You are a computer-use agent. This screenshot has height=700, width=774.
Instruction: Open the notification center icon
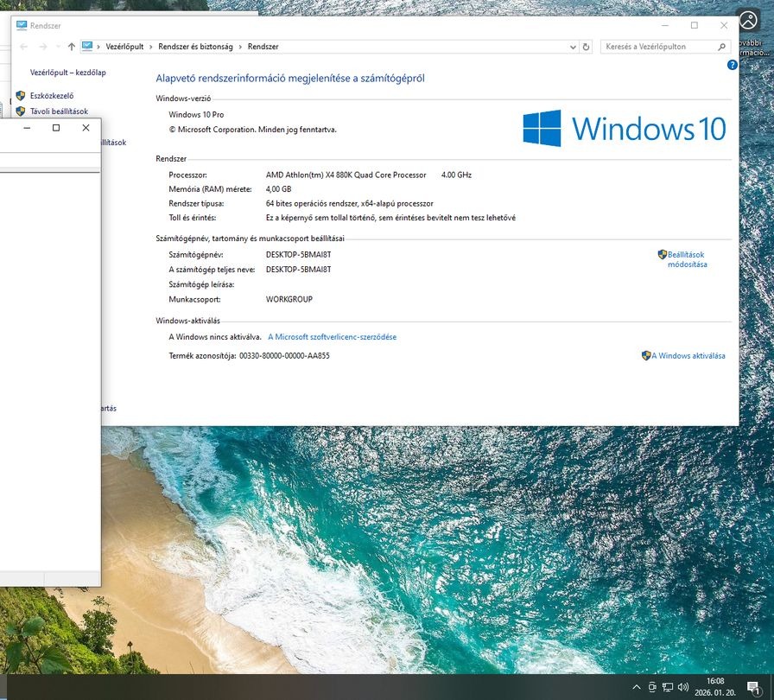pyautogui.click(x=753, y=687)
